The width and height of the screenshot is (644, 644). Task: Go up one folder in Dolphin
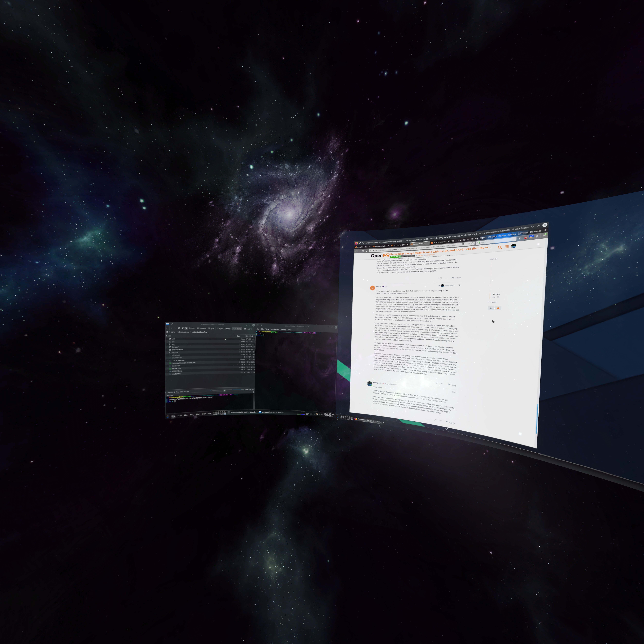167,328
